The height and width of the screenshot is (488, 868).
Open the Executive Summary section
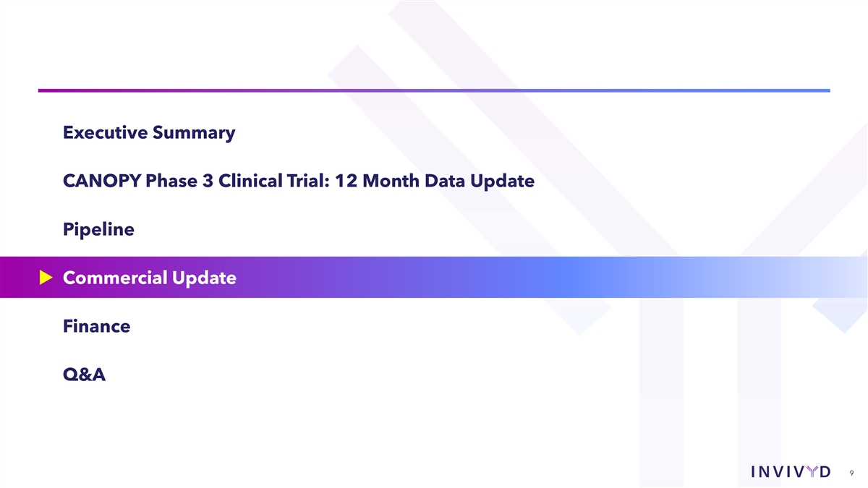coord(148,133)
